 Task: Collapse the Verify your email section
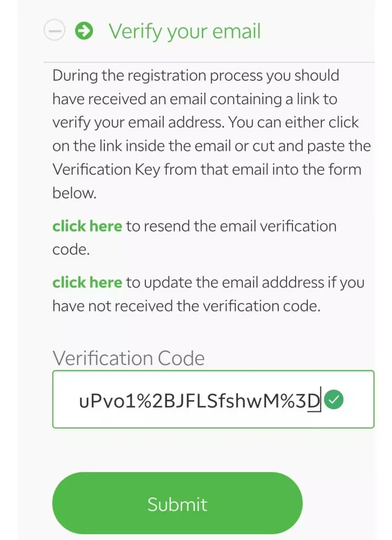click(x=54, y=31)
